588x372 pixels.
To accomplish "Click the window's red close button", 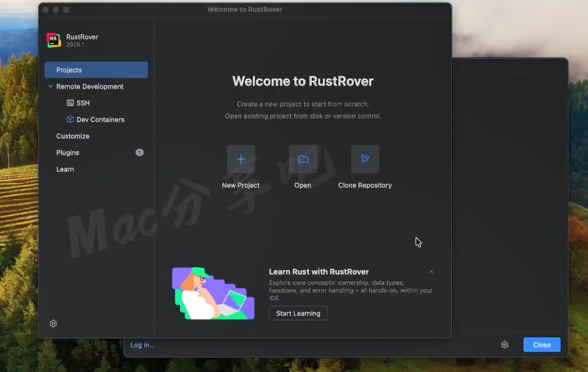I will point(45,10).
